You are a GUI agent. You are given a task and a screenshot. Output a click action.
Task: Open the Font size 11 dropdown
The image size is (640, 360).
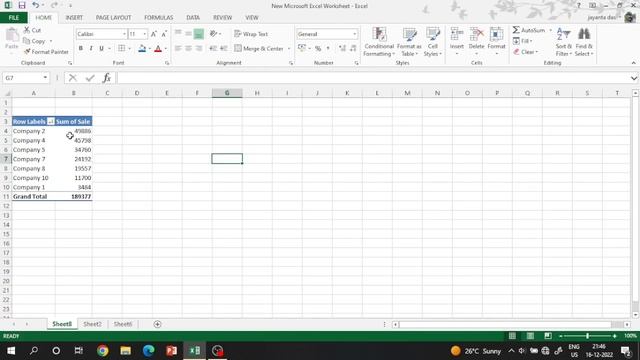click(145, 34)
